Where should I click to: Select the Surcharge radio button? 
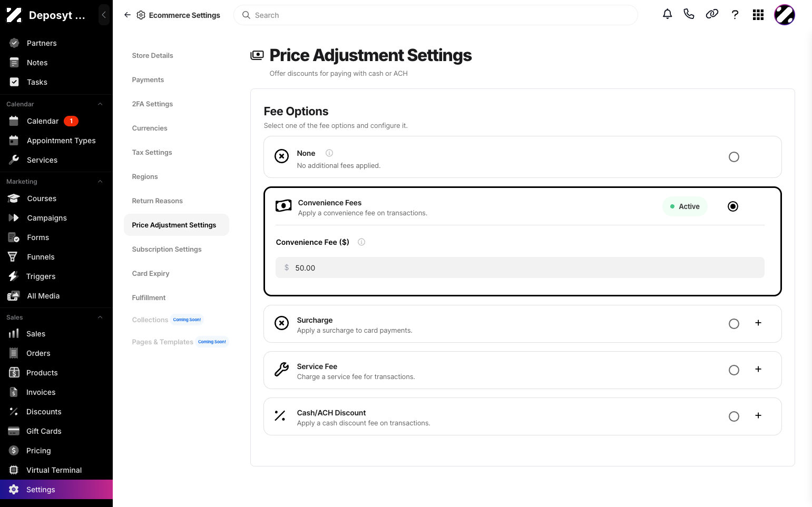click(x=734, y=324)
